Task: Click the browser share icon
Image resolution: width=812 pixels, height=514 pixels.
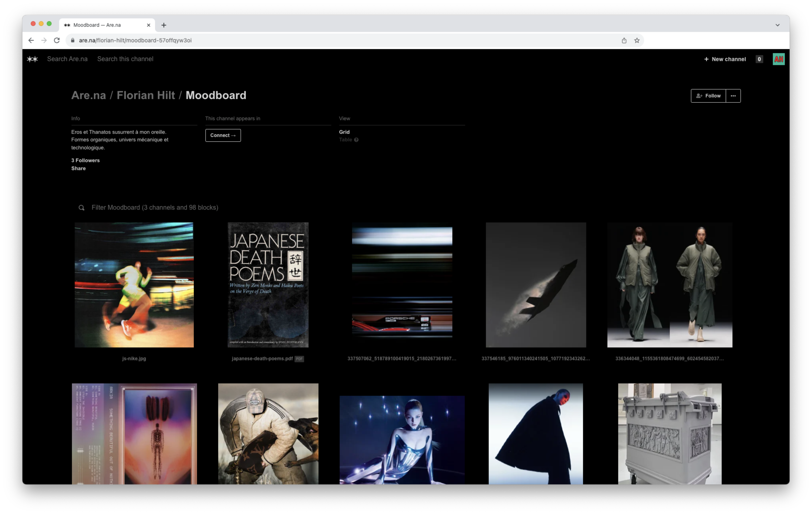Action: pos(624,41)
